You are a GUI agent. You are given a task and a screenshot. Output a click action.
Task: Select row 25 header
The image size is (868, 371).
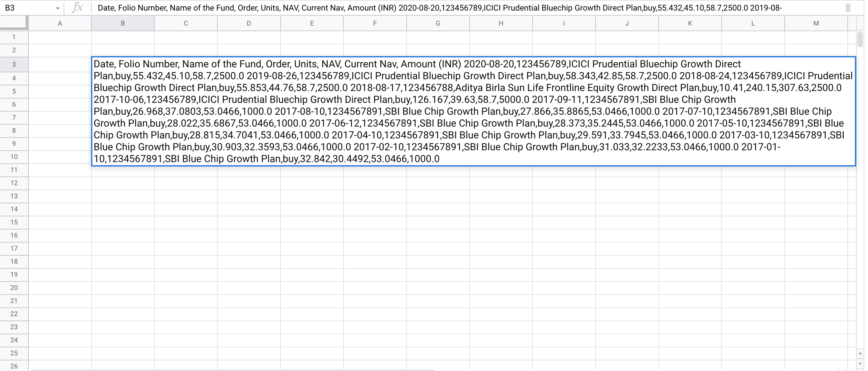14,353
